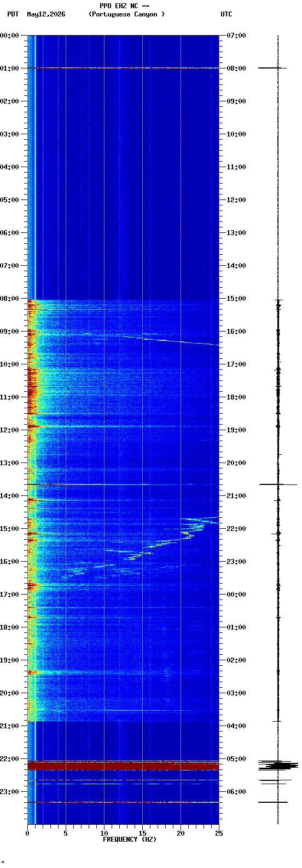Click the "UTC" timezone label
This screenshot has width=302, height=868.
tap(226, 14)
